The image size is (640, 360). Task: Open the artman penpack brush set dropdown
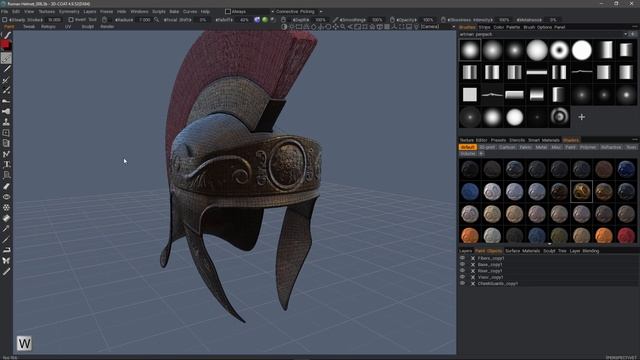point(543,34)
